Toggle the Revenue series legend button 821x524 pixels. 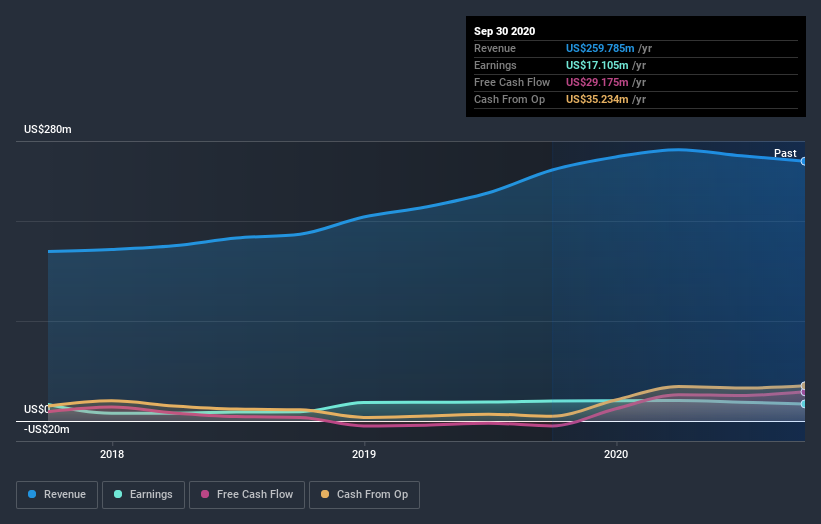coord(57,495)
